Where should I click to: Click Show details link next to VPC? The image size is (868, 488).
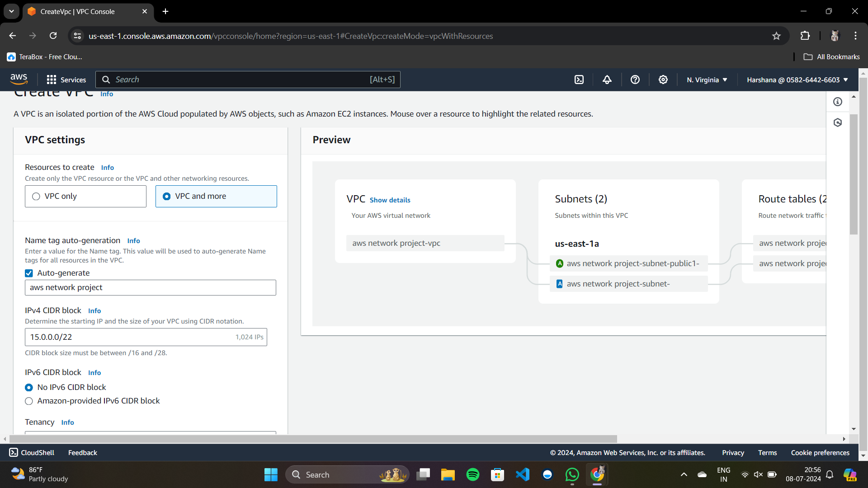(x=390, y=200)
